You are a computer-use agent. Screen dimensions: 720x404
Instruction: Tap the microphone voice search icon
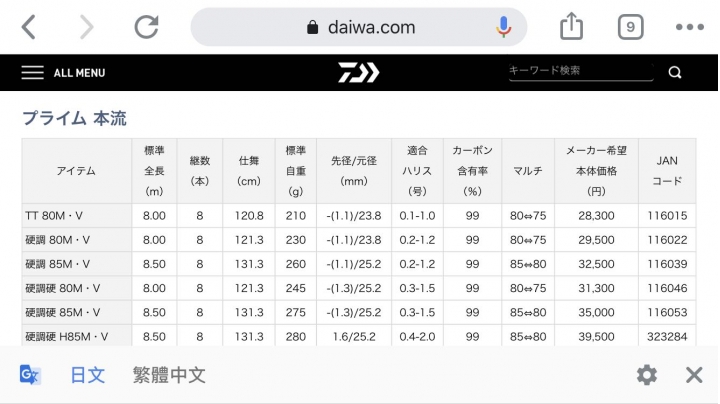[503, 27]
